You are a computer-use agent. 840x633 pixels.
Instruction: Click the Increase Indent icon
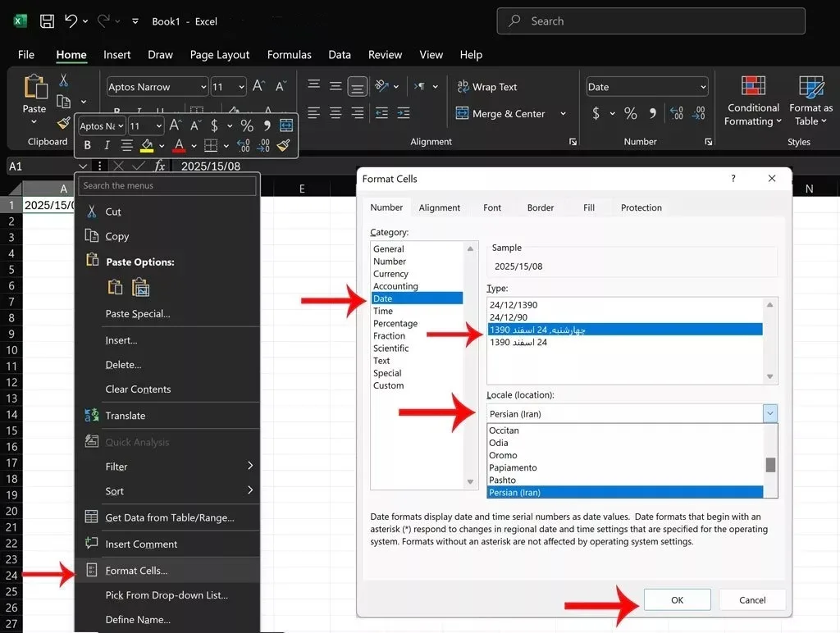coord(404,113)
